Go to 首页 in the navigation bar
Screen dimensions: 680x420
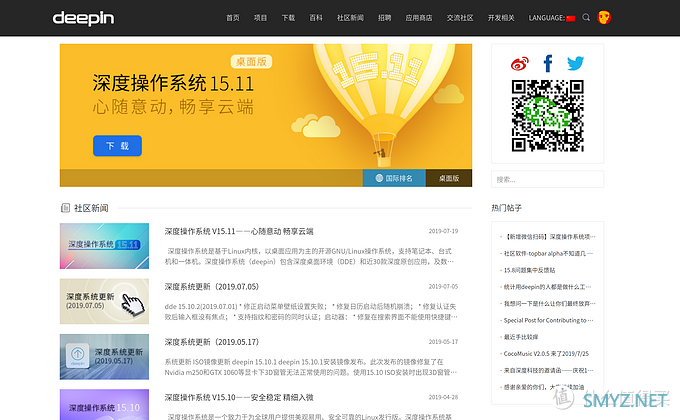(x=232, y=18)
